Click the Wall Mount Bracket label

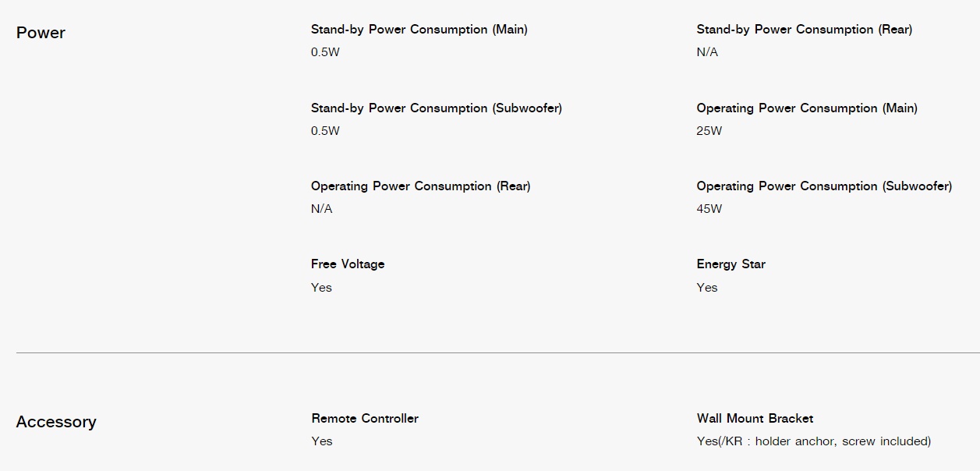[x=755, y=419]
